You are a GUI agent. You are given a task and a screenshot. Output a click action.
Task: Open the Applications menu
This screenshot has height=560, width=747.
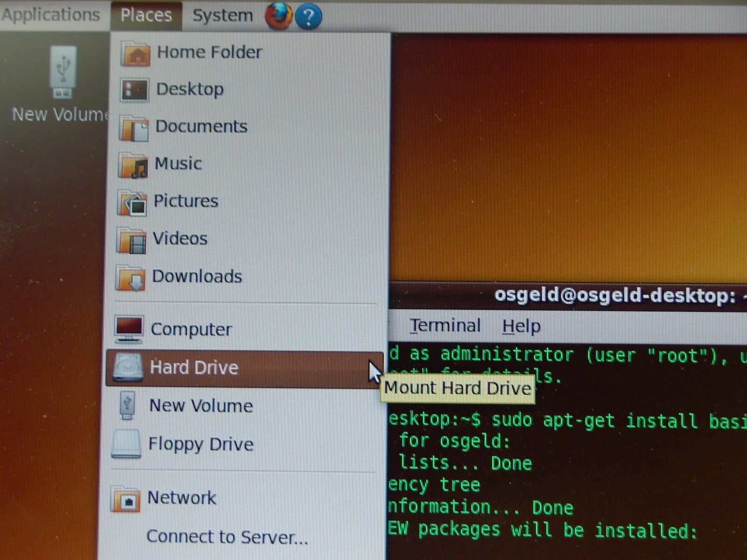pos(50,15)
